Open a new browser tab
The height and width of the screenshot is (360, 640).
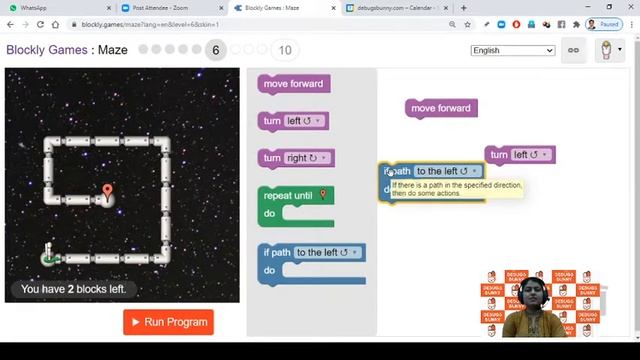tap(463, 8)
